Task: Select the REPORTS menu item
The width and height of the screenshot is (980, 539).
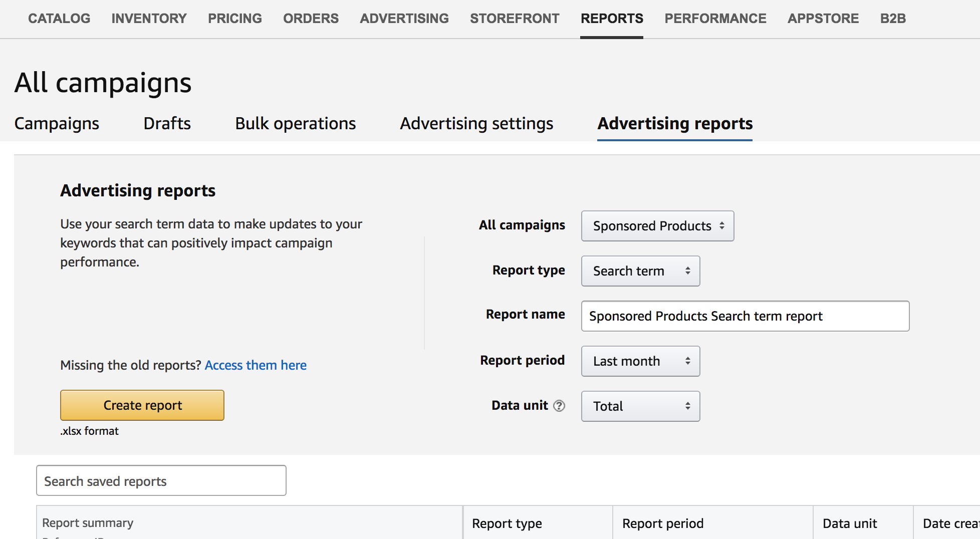Action: click(612, 19)
